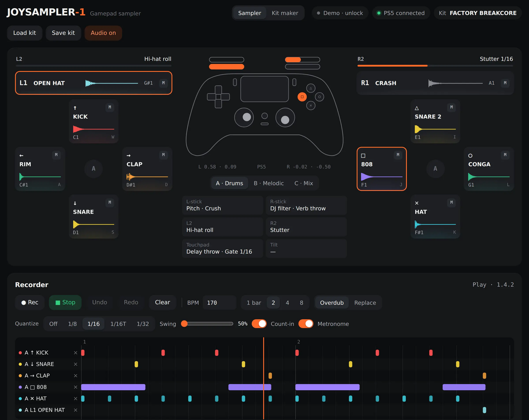Toggle the Count-in switch
Image resolution: width=529 pixels, height=420 pixels.
(x=259, y=324)
